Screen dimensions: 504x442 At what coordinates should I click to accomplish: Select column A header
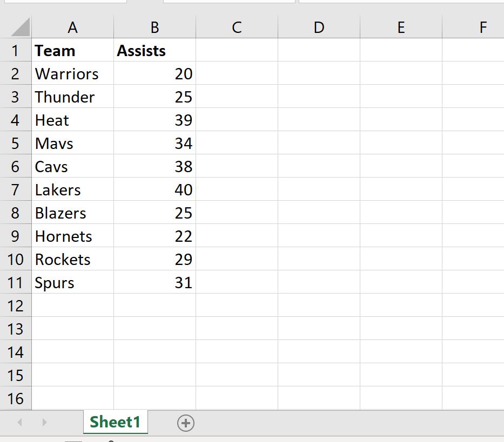tap(72, 28)
